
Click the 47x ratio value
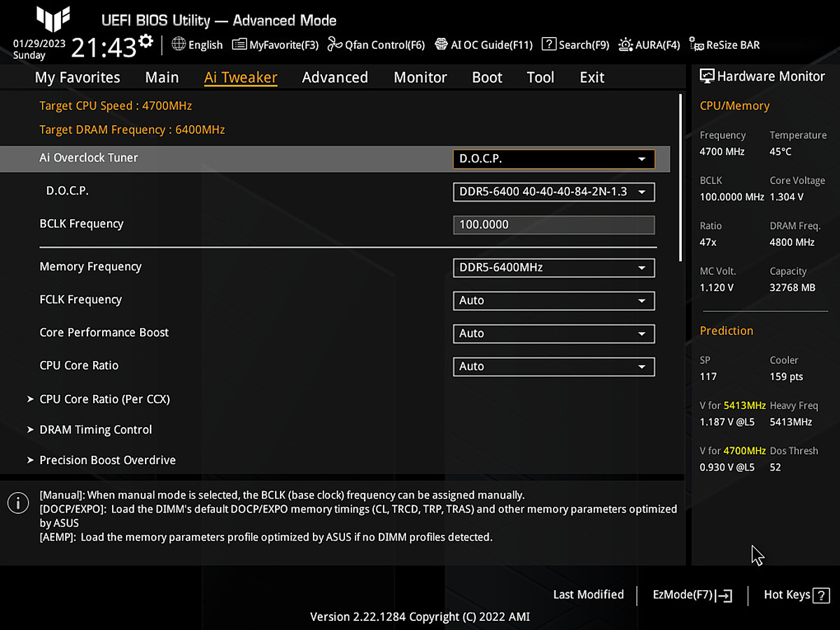708,242
